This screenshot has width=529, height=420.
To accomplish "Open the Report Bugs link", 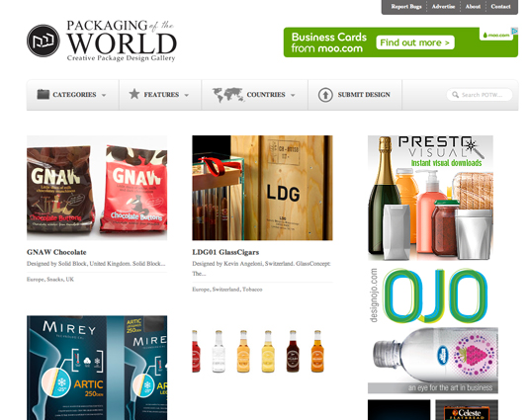I will tap(406, 6).
